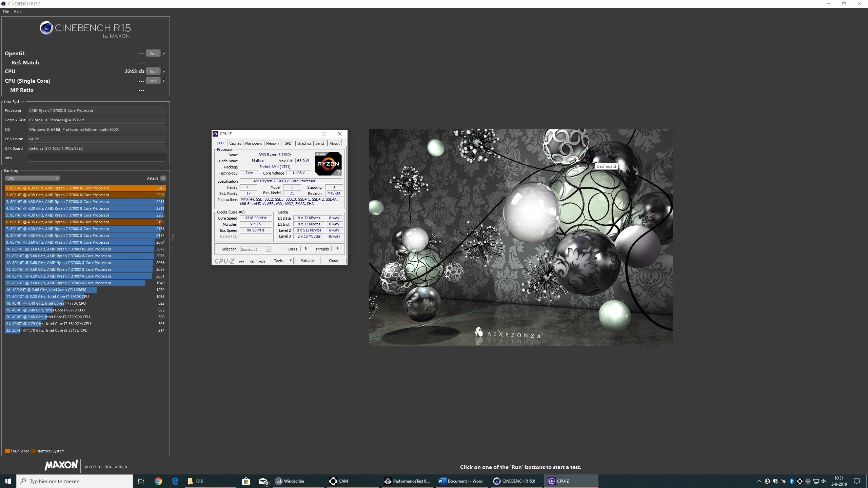The image size is (868, 488).
Task: Click the MAXON logo at bottom
Action: [61, 465]
